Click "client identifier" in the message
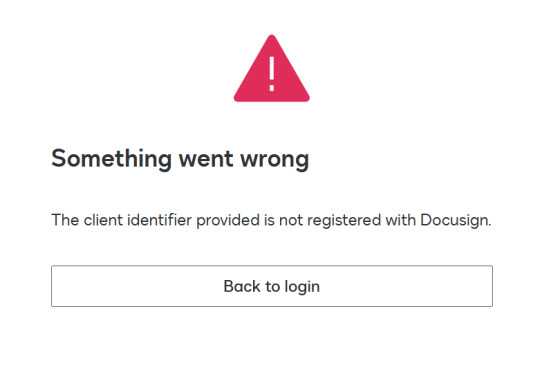The width and height of the screenshot is (540, 372). tap(137, 220)
